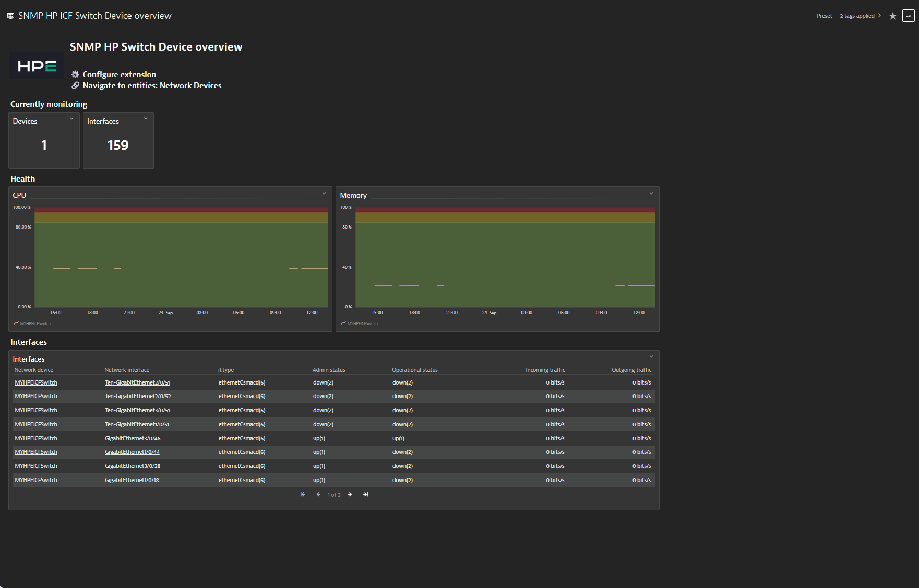Go to the next interfaces page
This screenshot has width=919, height=588.
click(x=350, y=495)
